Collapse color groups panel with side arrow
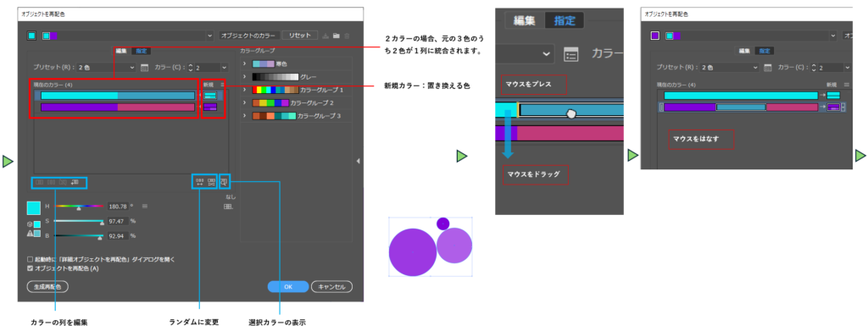The width and height of the screenshot is (868, 331). [x=358, y=161]
